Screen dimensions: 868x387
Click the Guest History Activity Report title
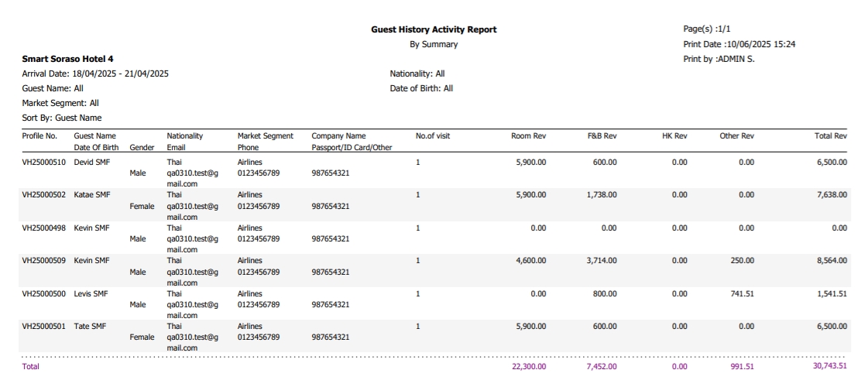pos(434,29)
